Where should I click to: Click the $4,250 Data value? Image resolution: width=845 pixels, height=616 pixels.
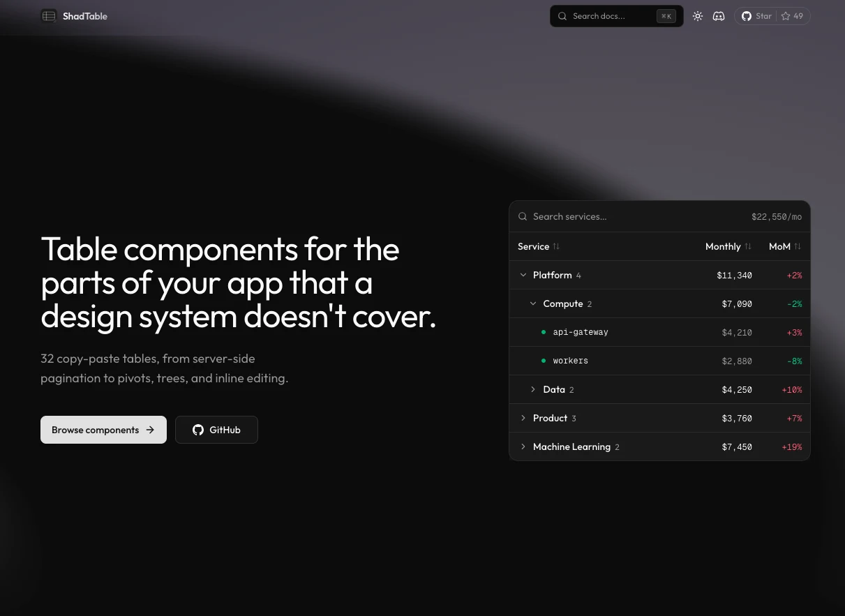click(737, 390)
